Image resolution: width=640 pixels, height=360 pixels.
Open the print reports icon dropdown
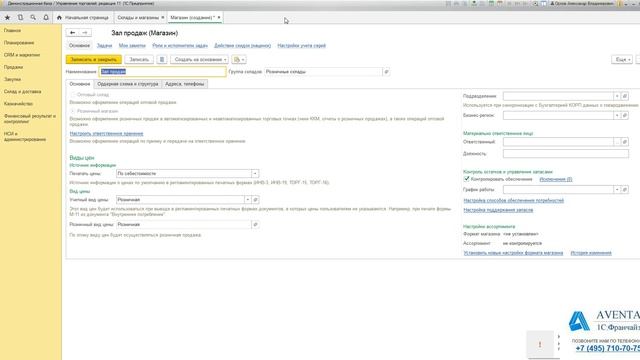point(239,60)
